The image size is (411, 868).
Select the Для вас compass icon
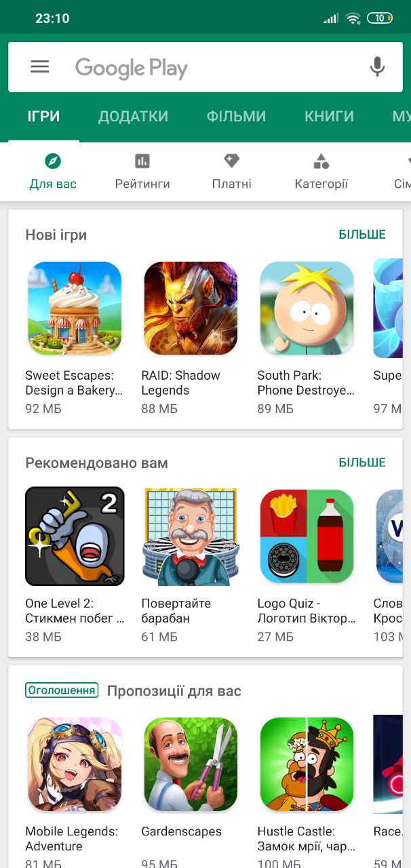click(53, 161)
